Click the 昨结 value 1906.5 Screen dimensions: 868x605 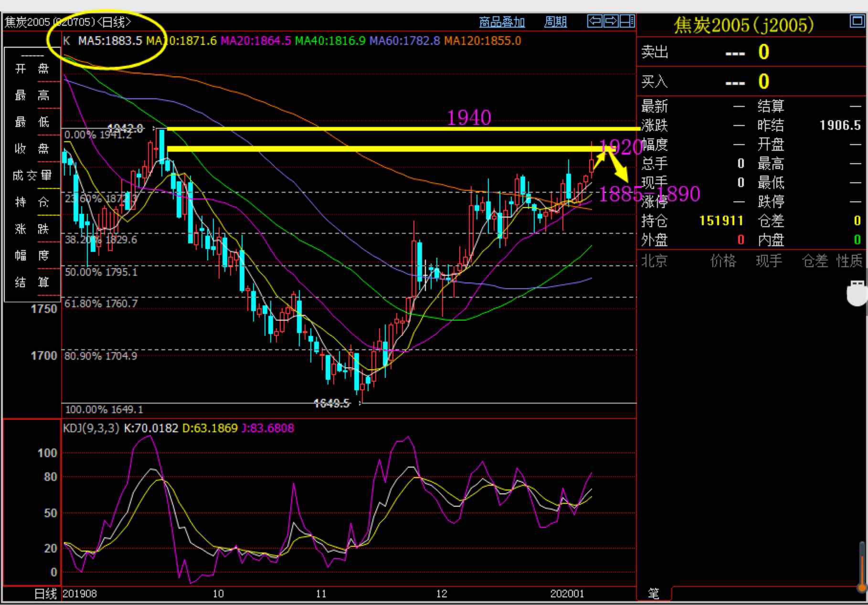coord(840,125)
